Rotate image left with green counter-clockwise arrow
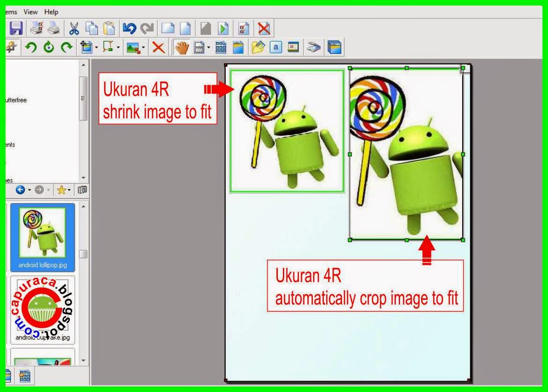This screenshot has width=548, height=392. 31,47
